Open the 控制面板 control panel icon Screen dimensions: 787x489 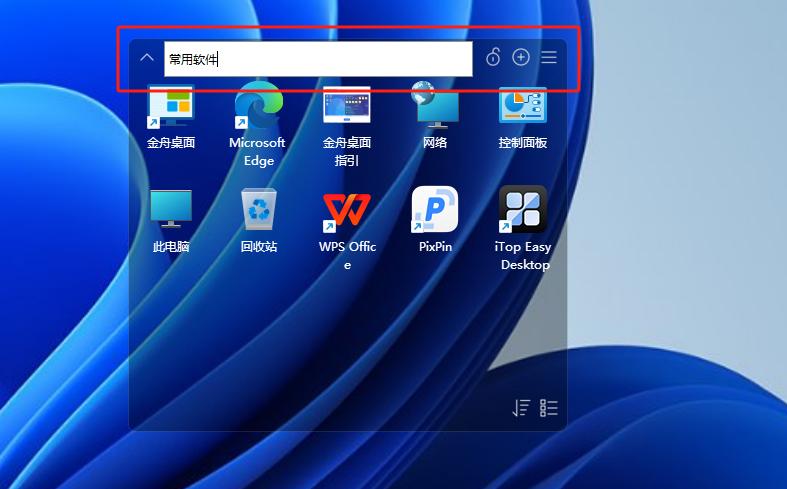(x=522, y=108)
